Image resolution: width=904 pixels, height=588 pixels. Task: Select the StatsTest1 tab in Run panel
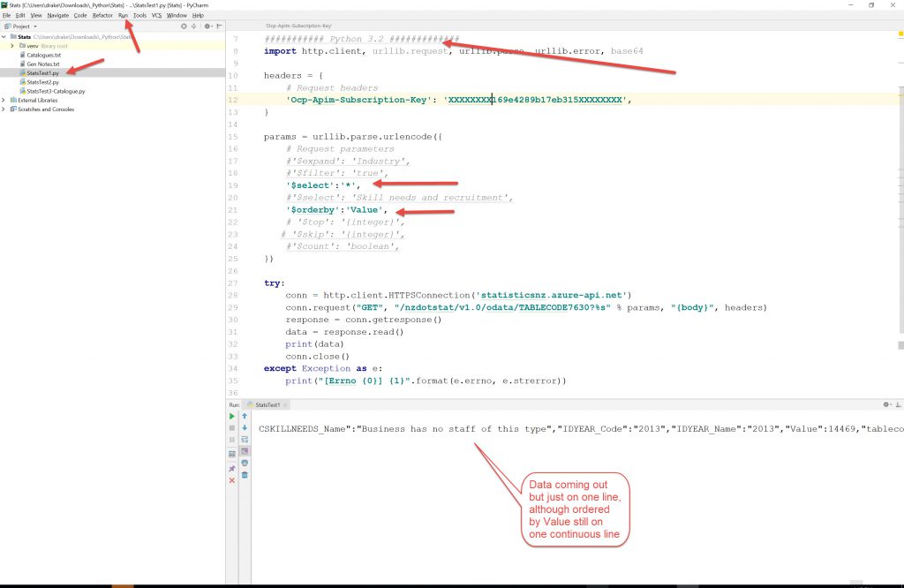tap(267, 404)
